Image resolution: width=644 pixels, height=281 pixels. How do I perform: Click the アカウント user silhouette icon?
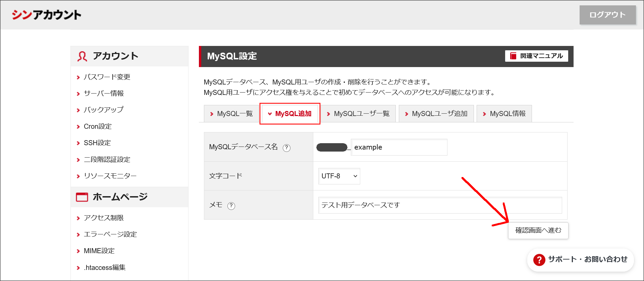coord(82,56)
